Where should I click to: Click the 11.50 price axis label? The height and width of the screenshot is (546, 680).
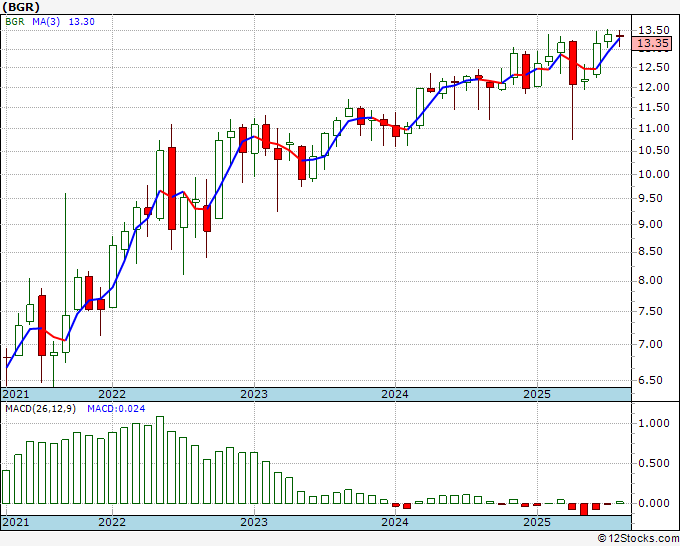[654, 107]
